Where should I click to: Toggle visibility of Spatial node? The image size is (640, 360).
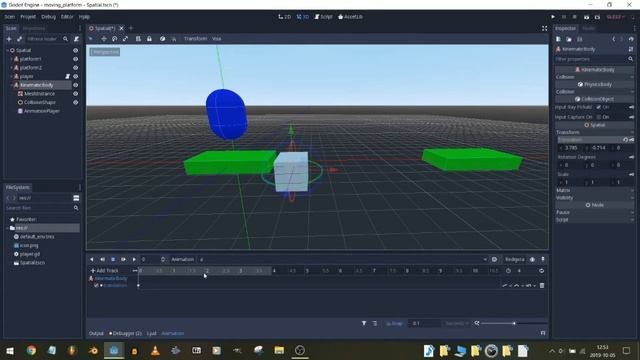[x=76, y=50]
